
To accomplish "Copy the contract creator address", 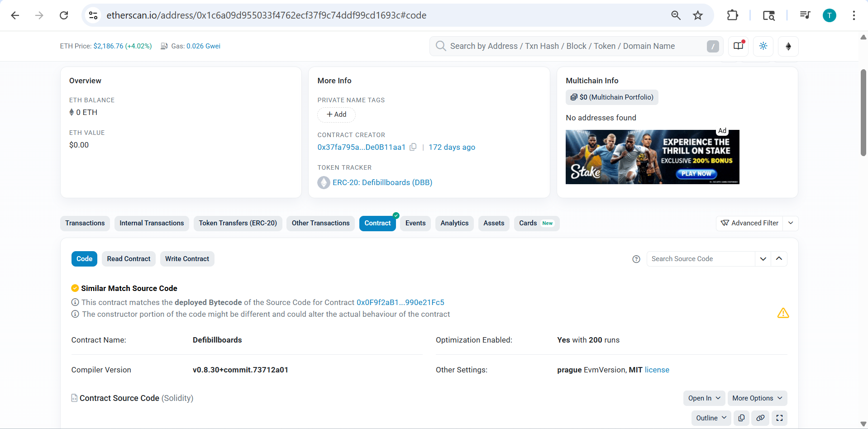I will (413, 147).
